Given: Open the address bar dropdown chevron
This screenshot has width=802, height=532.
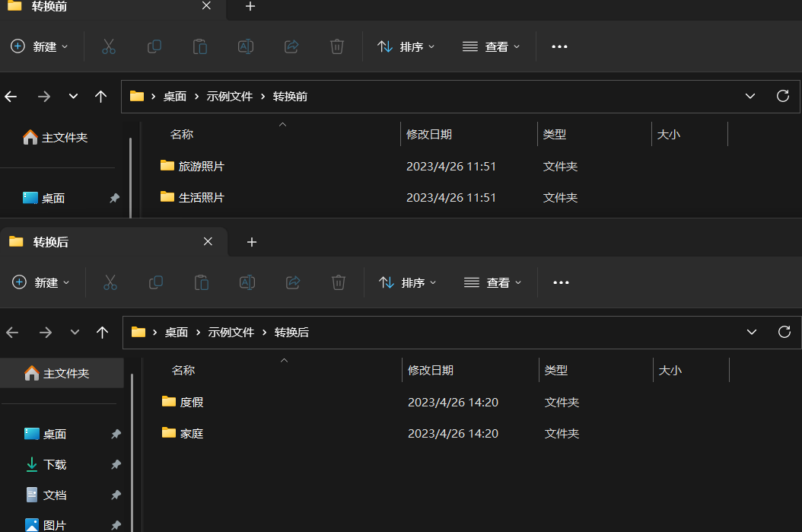Looking at the screenshot, I should (750, 96).
